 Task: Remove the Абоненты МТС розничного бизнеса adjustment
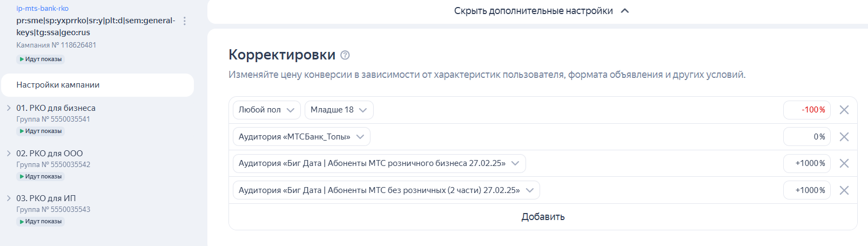pyautogui.click(x=844, y=163)
